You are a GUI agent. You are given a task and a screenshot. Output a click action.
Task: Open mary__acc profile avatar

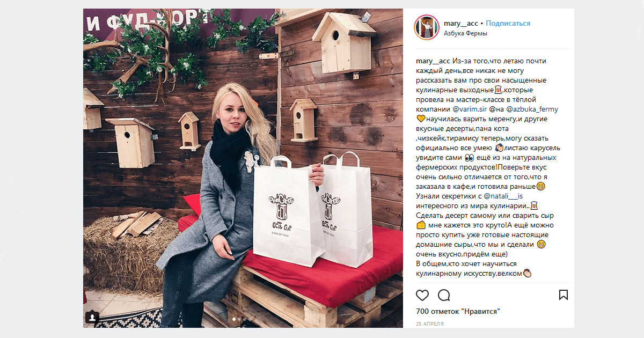click(x=427, y=27)
